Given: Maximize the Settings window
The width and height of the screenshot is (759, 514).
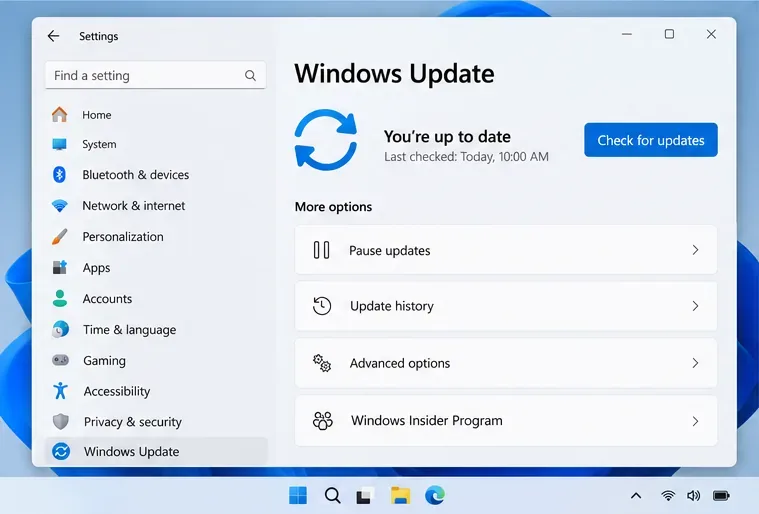Looking at the screenshot, I should click(669, 34).
